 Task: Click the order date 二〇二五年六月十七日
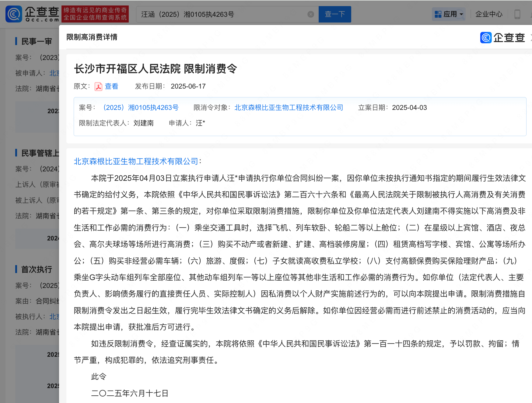point(130,393)
